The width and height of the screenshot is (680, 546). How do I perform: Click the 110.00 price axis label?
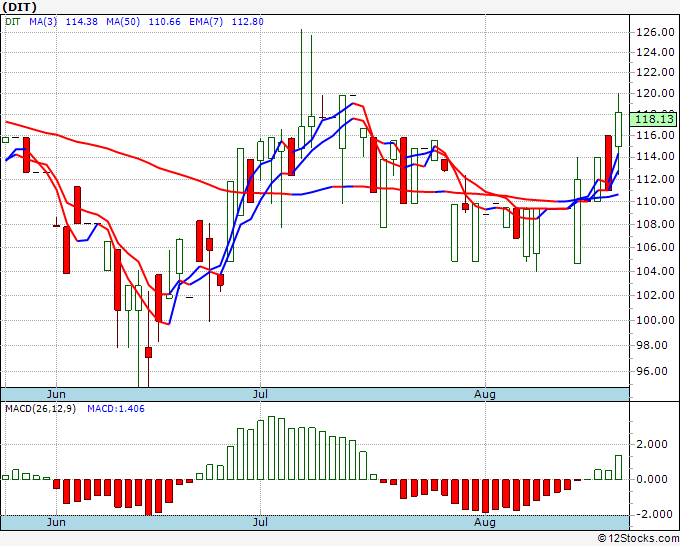click(655, 201)
